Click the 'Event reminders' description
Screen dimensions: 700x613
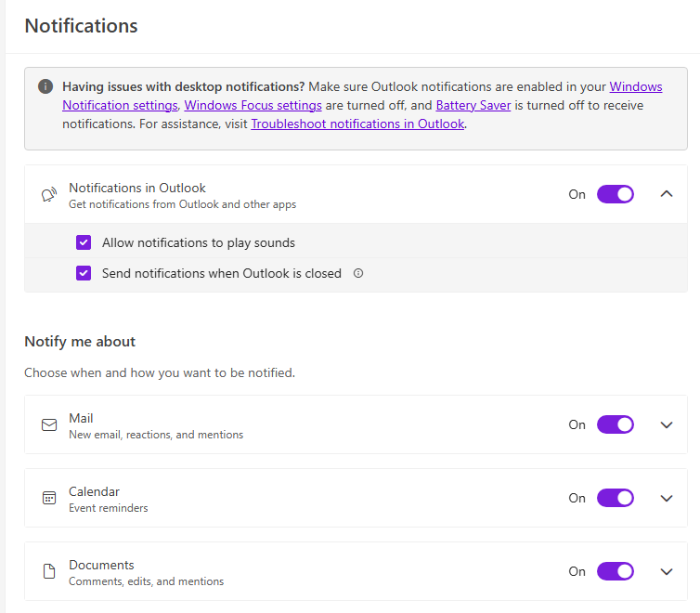pyautogui.click(x=109, y=508)
